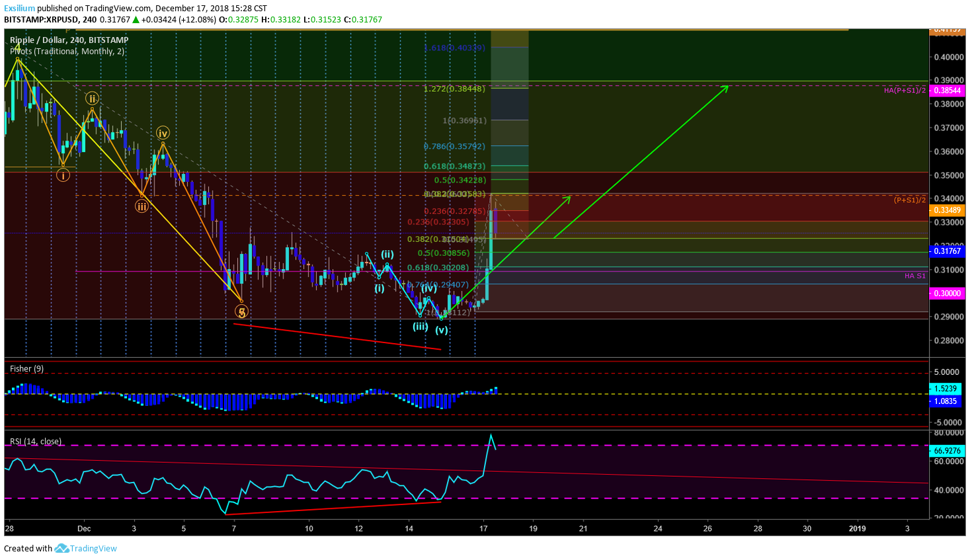
Task: Select the 0.35000 price axis label
Action: click(949, 175)
